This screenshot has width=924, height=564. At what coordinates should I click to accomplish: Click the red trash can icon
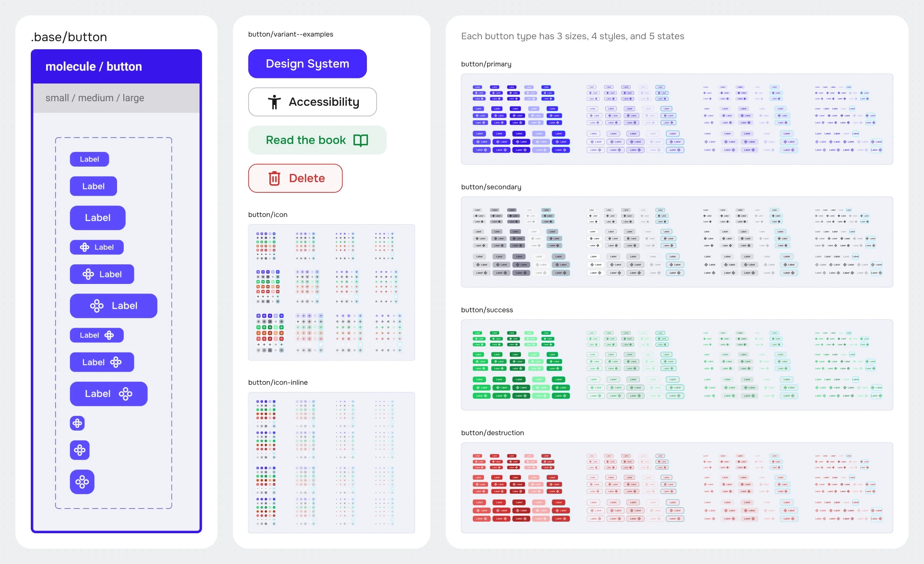[275, 178]
